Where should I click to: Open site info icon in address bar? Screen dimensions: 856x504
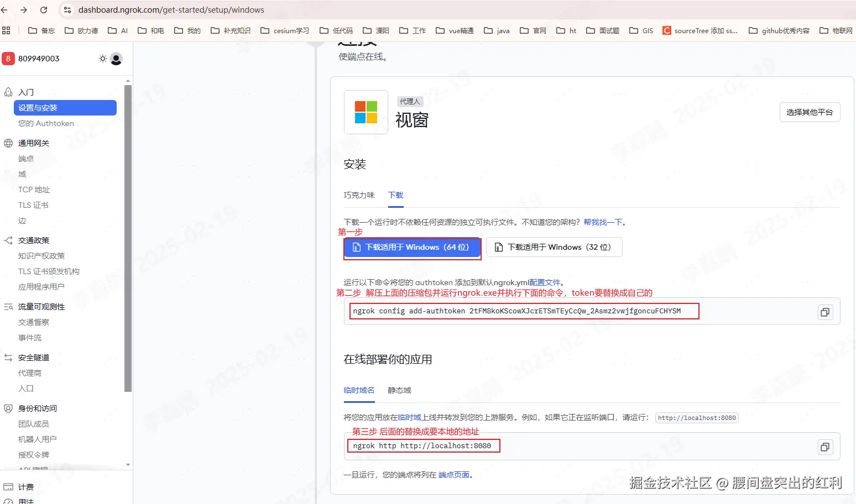[67, 10]
